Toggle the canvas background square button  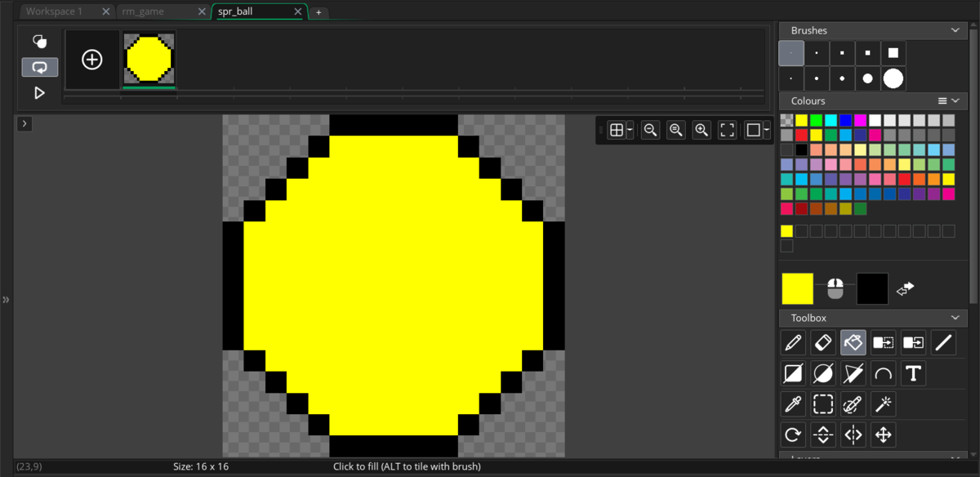(753, 130)
